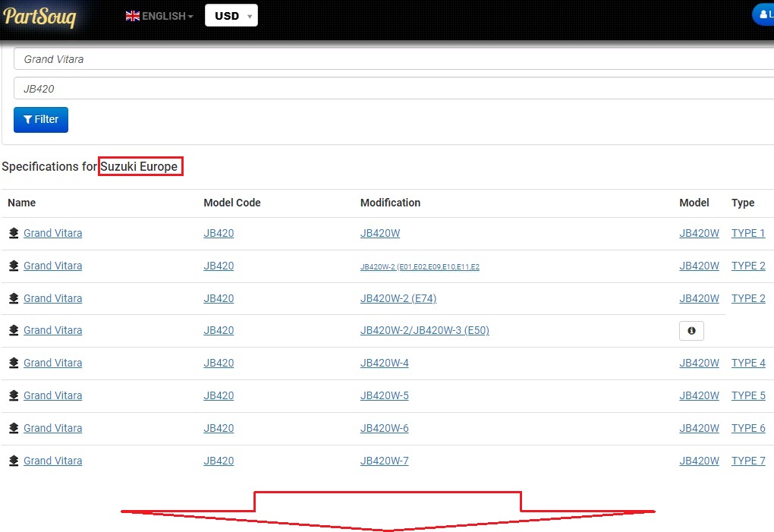This screenshot has width=774, height=532.
Task: Click the TYPE 6 link
Action: [748, 428]
